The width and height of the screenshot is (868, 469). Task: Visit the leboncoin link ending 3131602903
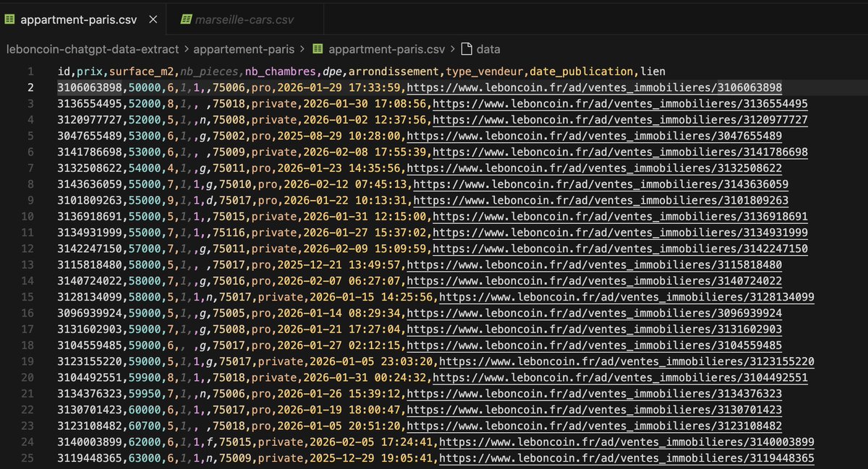coord(595,329)
